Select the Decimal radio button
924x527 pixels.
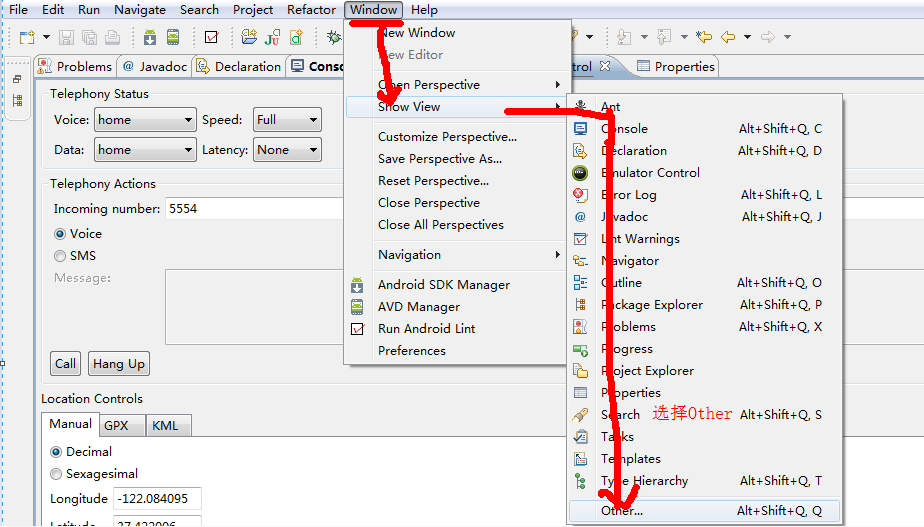click(x=56, y=452)
